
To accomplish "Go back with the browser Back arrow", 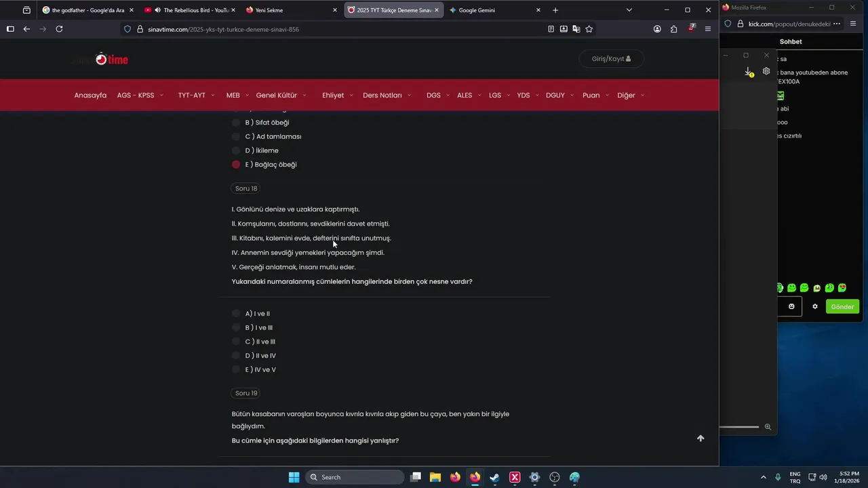I will coord(26,29).
